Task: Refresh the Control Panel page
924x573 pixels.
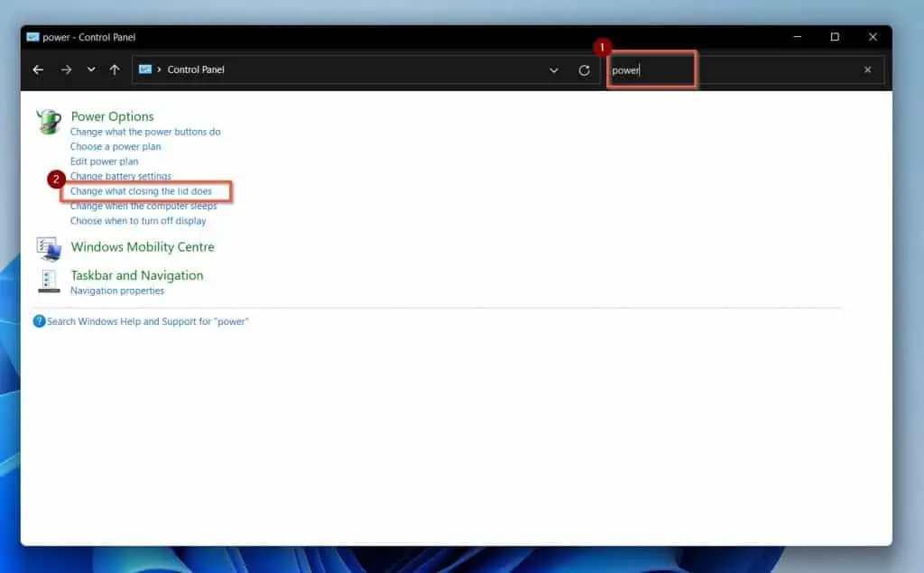Action: (583, 69)
